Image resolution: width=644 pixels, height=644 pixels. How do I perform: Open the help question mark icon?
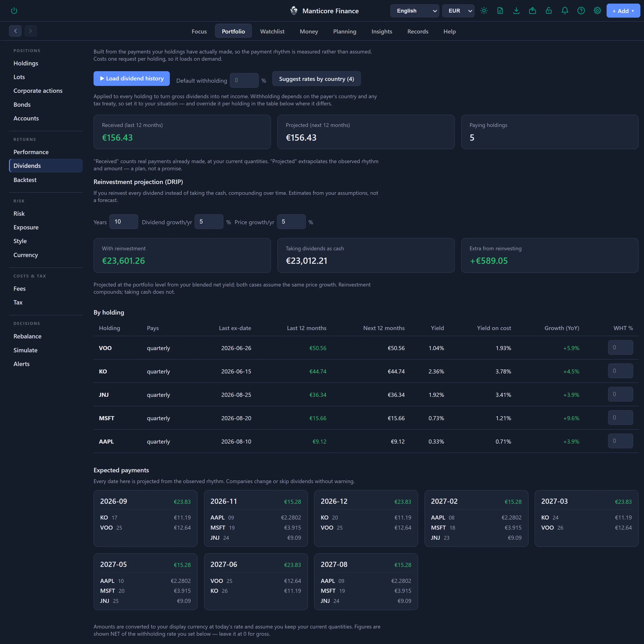pos(581,11)
